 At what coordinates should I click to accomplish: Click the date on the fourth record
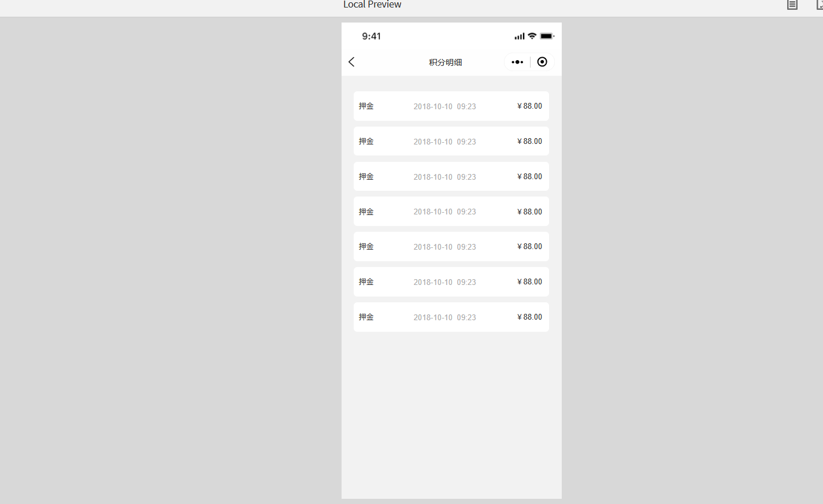[444, 212]
